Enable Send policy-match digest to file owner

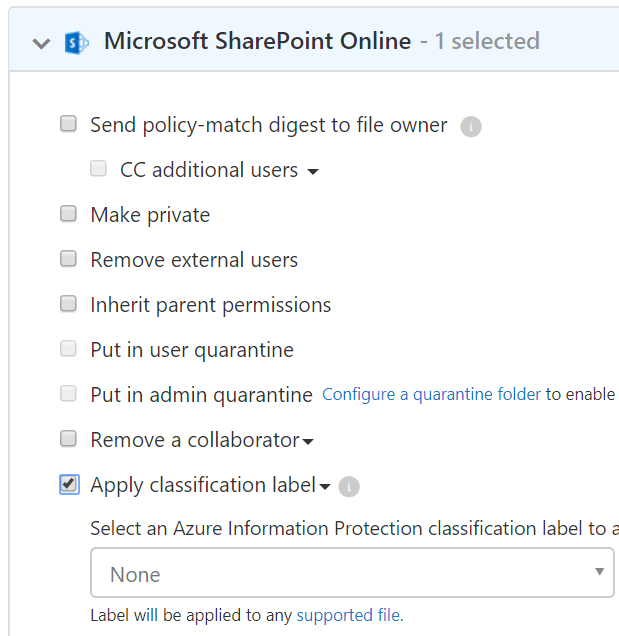click(x=69, y=125)
